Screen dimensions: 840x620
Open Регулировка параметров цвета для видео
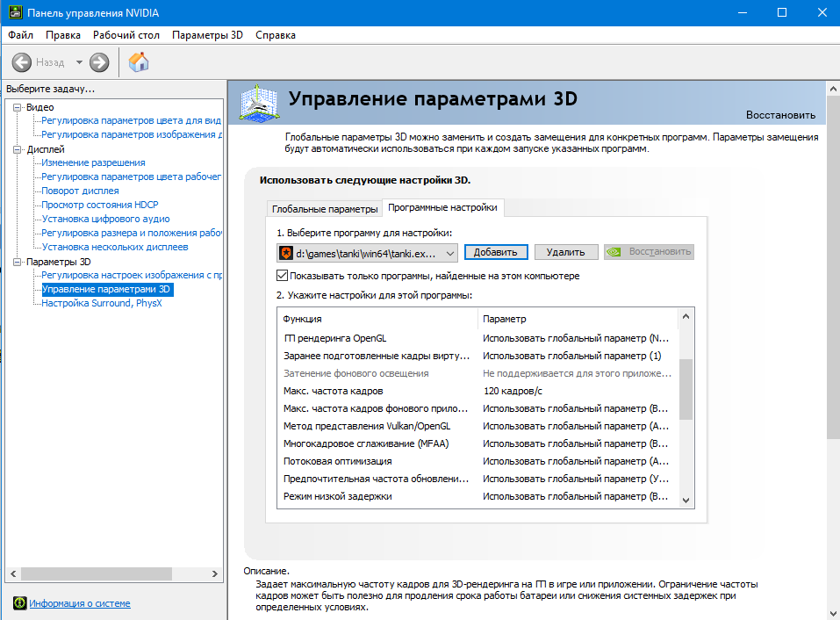(132, 120)
